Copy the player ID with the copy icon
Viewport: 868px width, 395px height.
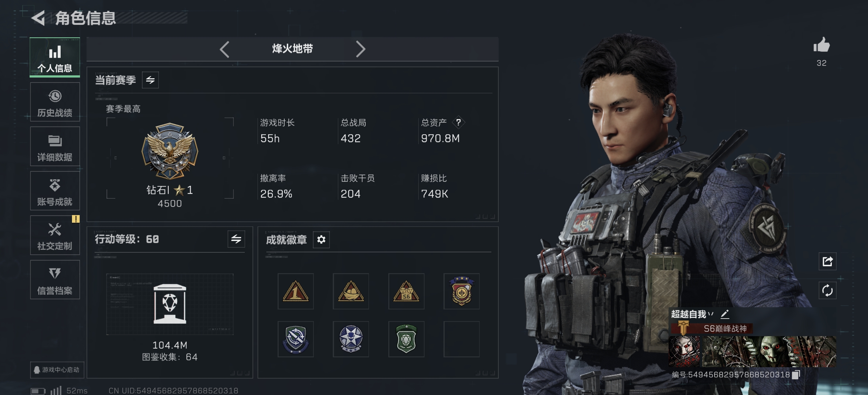pyautogui.click(x=796, y=375)
